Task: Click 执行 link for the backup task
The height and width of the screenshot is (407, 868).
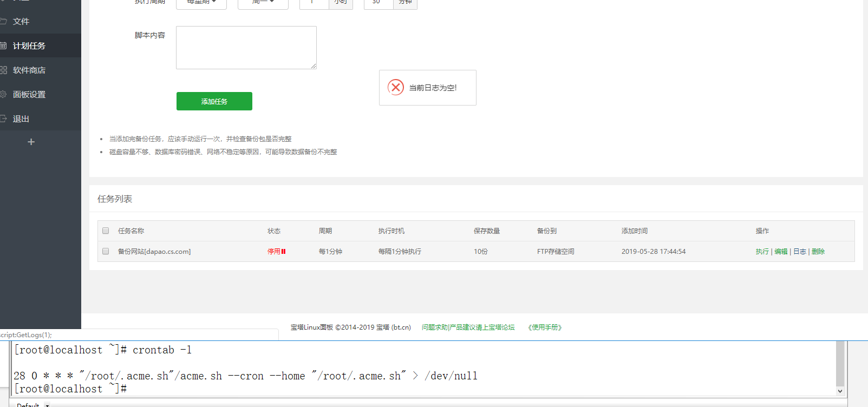Action: point(762,252)
